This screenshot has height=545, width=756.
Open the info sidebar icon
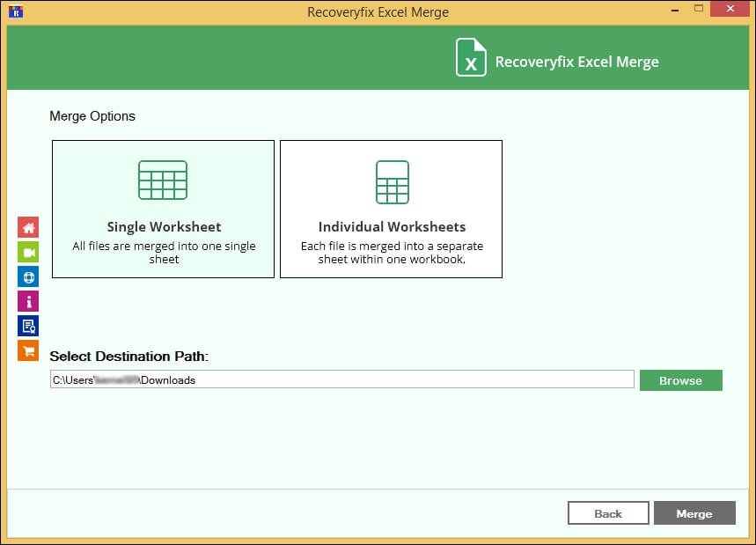tap(28, 301)
